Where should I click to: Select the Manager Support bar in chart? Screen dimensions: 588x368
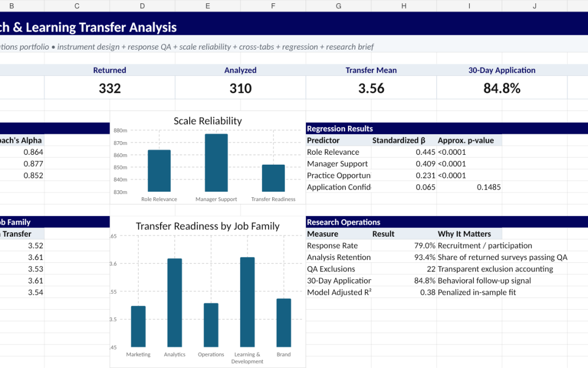pos(216,162)
